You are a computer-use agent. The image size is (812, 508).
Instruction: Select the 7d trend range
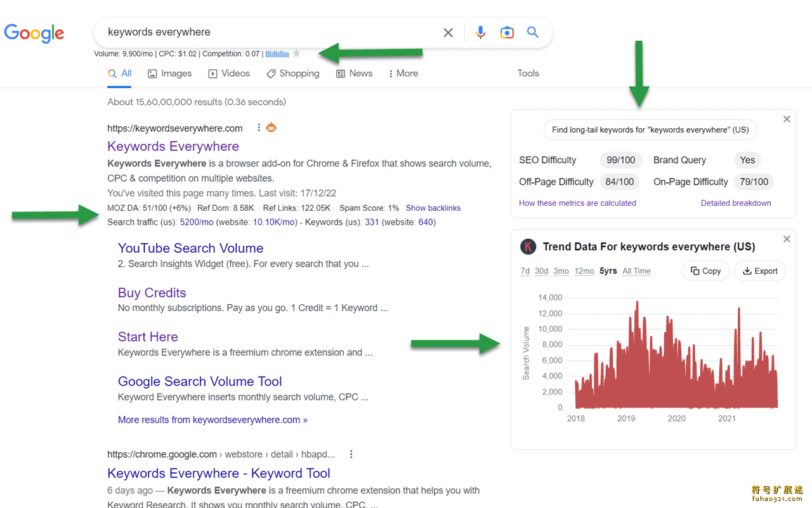(525, 271)
